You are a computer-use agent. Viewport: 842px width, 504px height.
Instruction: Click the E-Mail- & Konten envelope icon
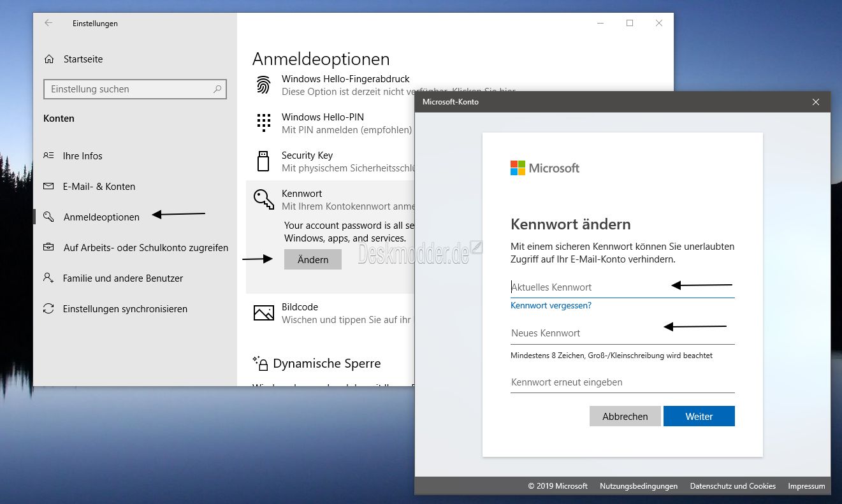pyautogui.click(x=48, y=187)
